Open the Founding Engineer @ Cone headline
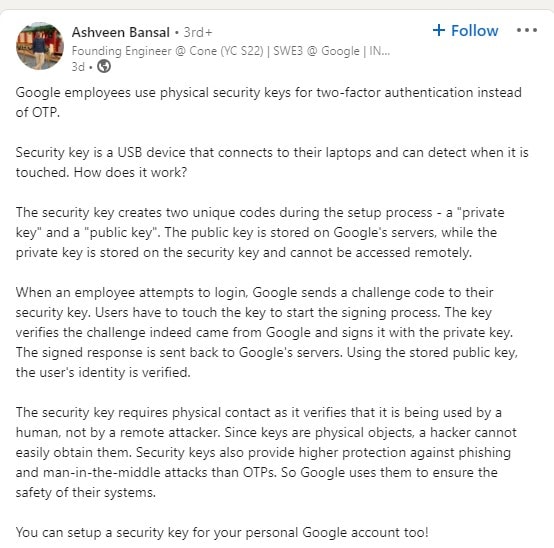Viewport: 554px width, 548px height. (x=231, y=51)
